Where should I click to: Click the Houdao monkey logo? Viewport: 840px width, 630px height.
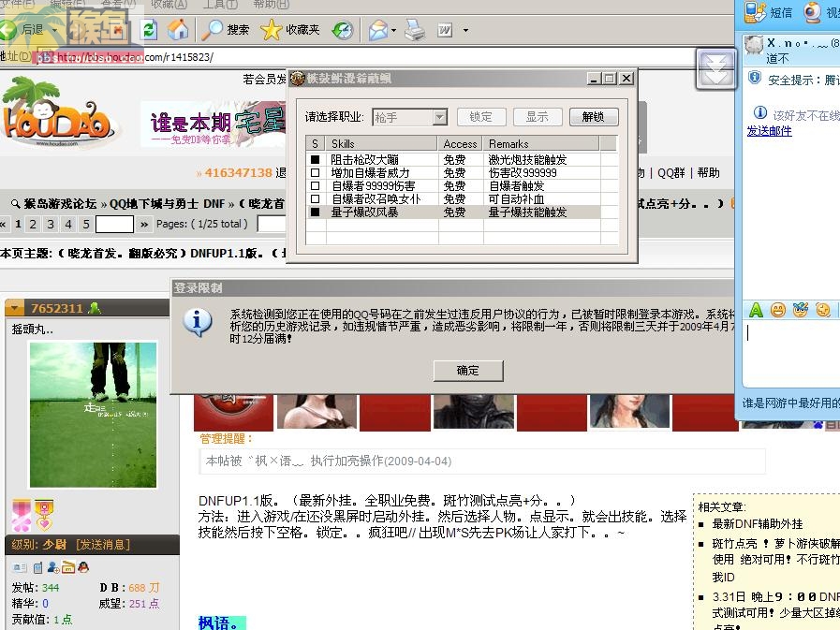click(x=58, y=113)
